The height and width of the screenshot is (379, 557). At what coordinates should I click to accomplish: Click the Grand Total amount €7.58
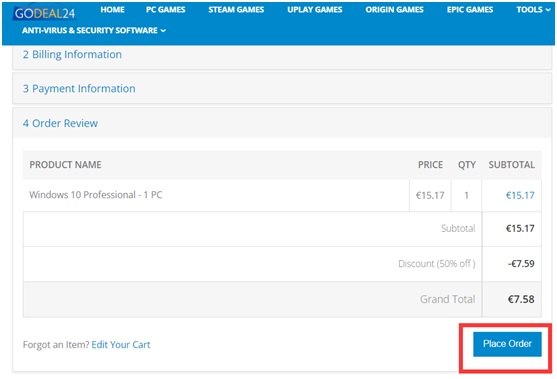tap(521, 299)
